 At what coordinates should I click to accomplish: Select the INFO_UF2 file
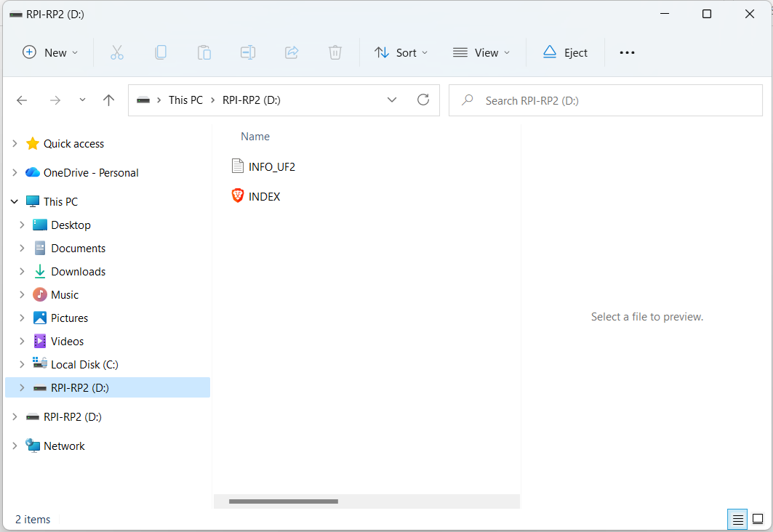click(272, 167)
